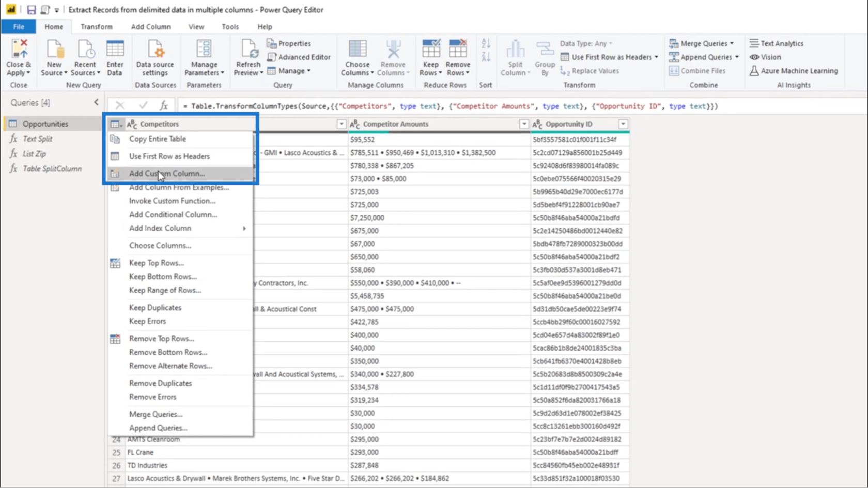Select row number 25

coord(116,452)
